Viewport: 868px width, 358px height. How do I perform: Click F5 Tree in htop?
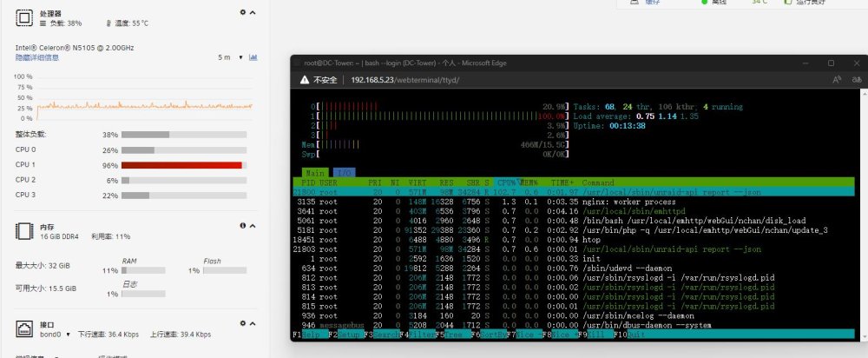pos(455,335)
